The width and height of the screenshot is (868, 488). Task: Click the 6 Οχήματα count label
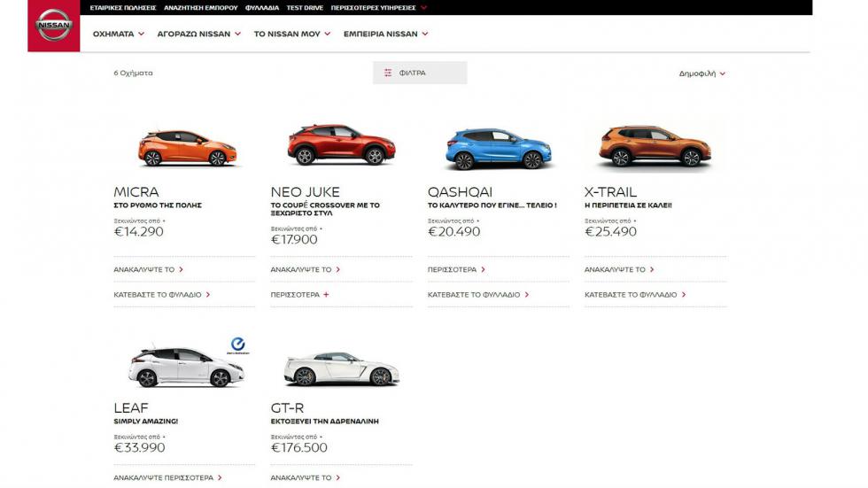coord(133,73)
